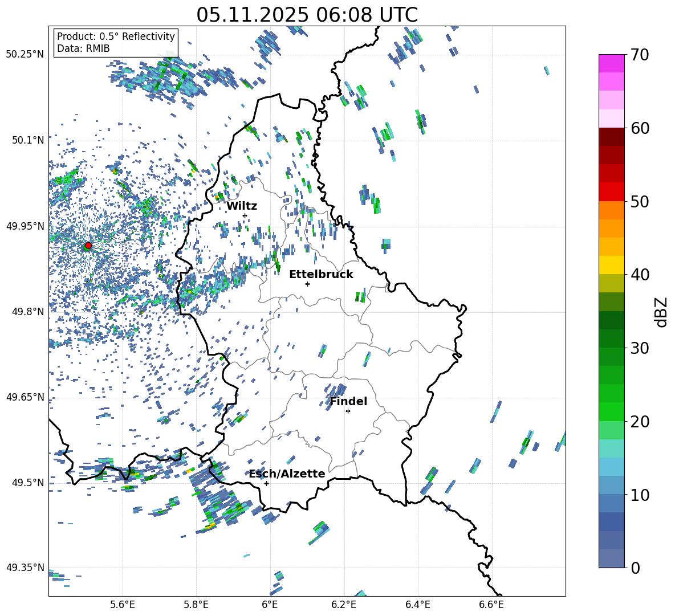Click the colorbar tick label 10
This screenshot has height=616, width=675.
pos(640,495)
